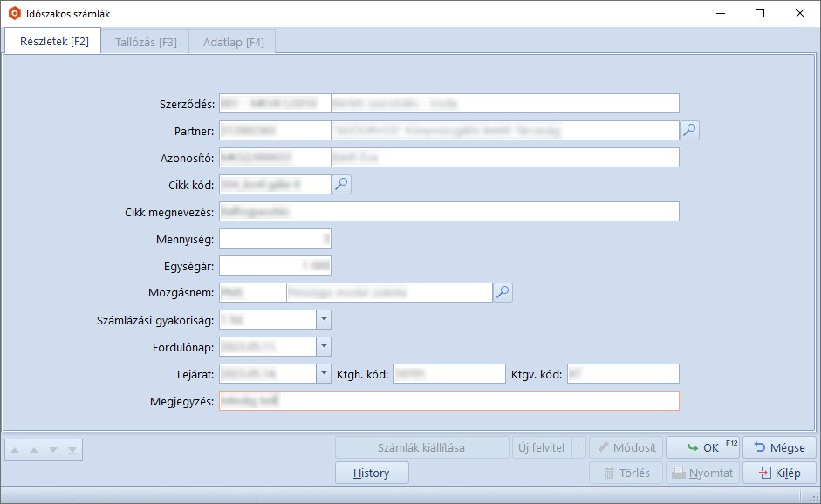Jump to first record navigation arrow
This screenshot has height=504, width=821.
(16, 450)
